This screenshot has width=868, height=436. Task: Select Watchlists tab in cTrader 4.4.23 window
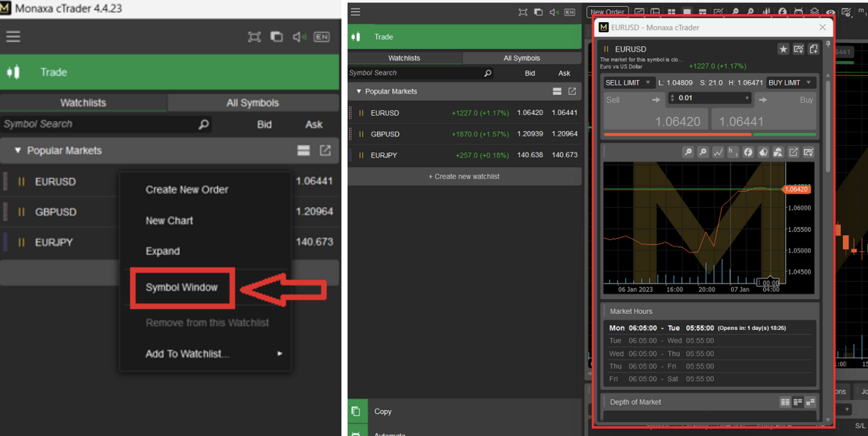coord(83,103)
